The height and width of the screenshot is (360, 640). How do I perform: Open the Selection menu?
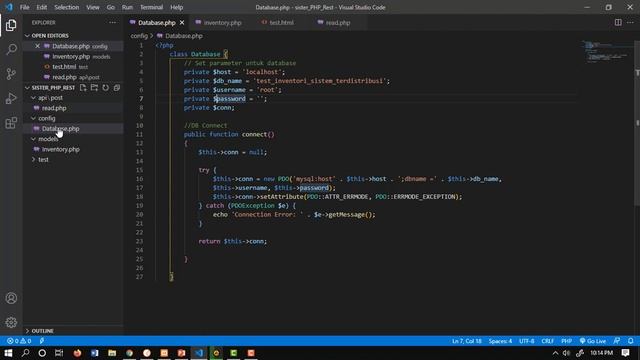click(67, 7)
